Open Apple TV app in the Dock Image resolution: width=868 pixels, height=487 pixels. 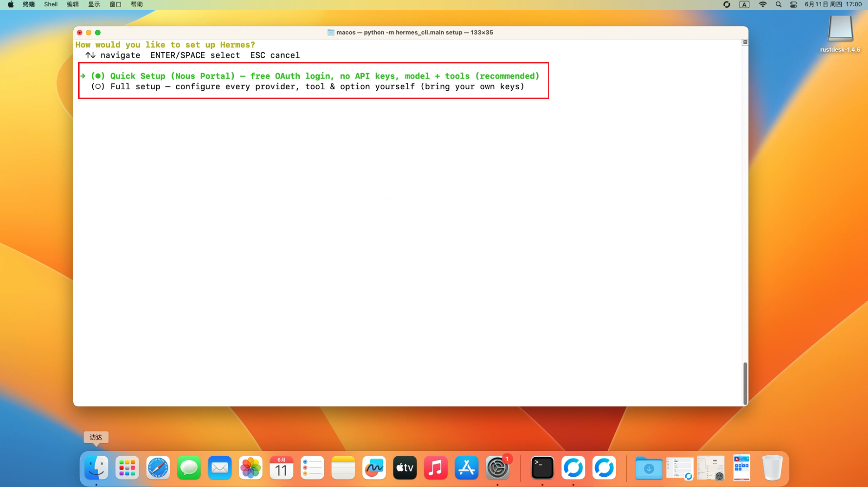(x=405, y=468)
